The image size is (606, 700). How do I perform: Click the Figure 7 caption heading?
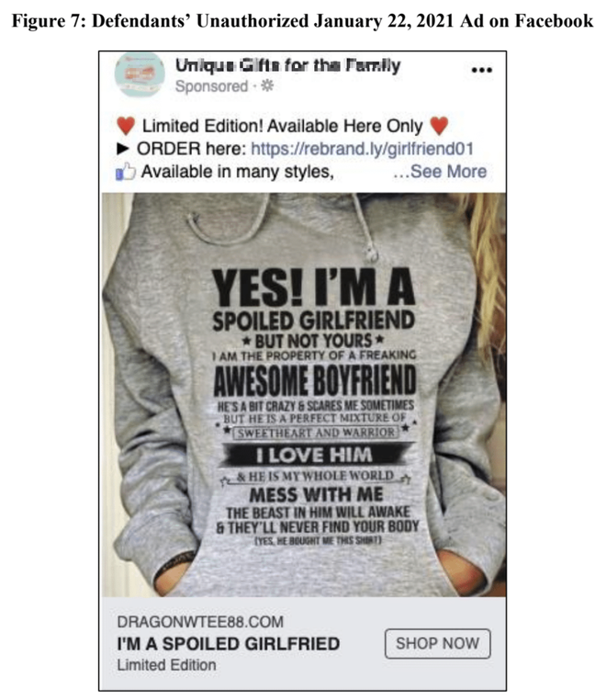304,18
